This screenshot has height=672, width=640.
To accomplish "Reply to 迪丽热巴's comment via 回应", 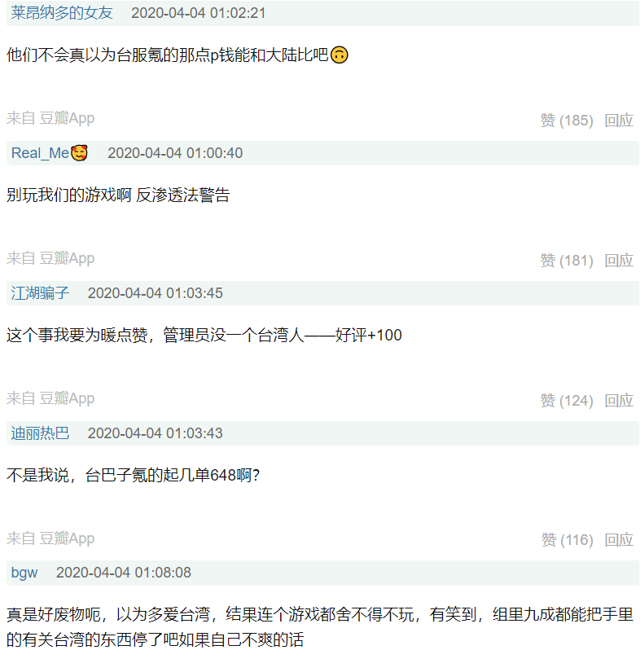I will pos(619,540).
